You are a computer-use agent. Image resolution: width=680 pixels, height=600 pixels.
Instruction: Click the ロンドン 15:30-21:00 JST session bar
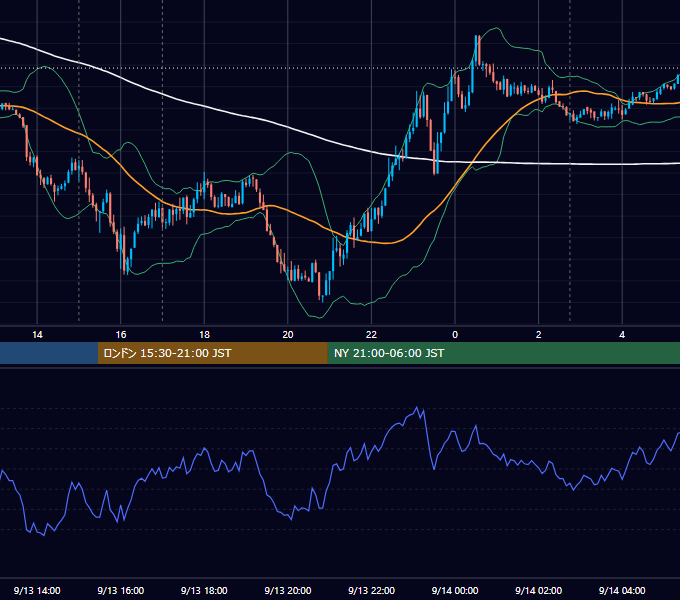click(x=212, y=353)
